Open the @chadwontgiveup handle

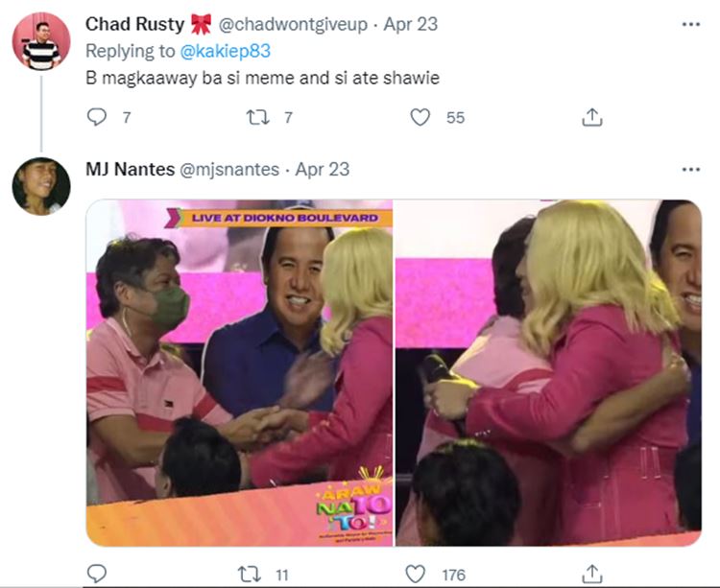pyautogui.click(x=293, y=24)
